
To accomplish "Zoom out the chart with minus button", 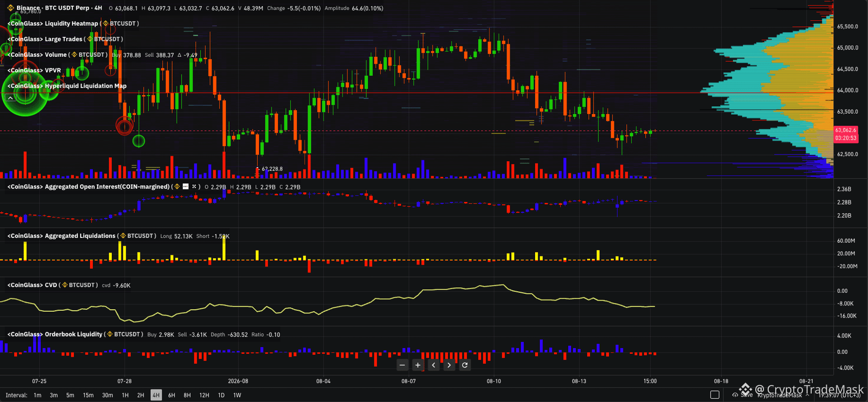I will click(402, 365).
